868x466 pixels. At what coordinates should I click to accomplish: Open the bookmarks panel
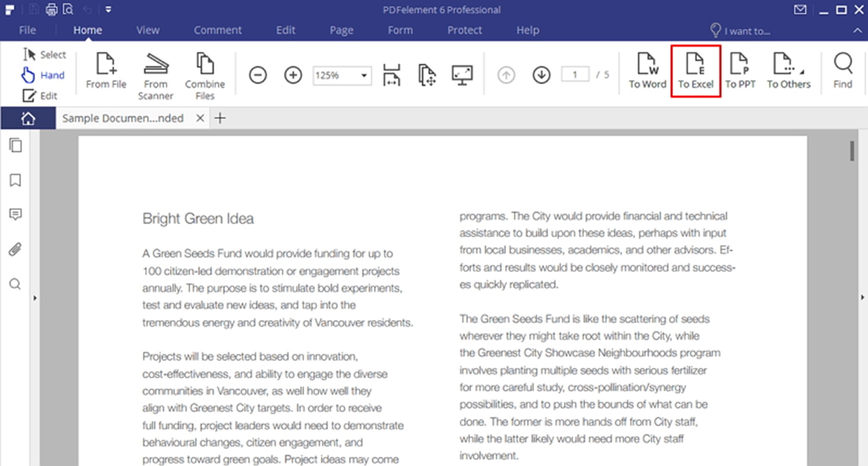pos(16,180)
